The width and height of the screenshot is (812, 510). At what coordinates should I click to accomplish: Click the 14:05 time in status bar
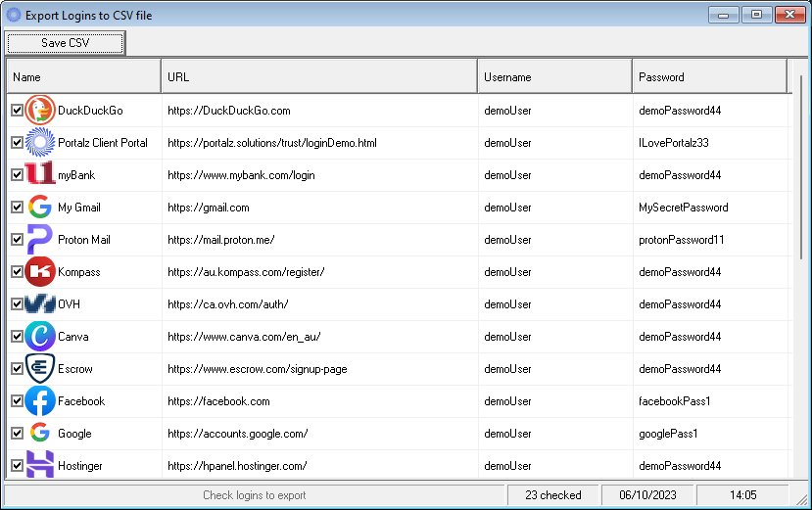click(x=743, y=495)
